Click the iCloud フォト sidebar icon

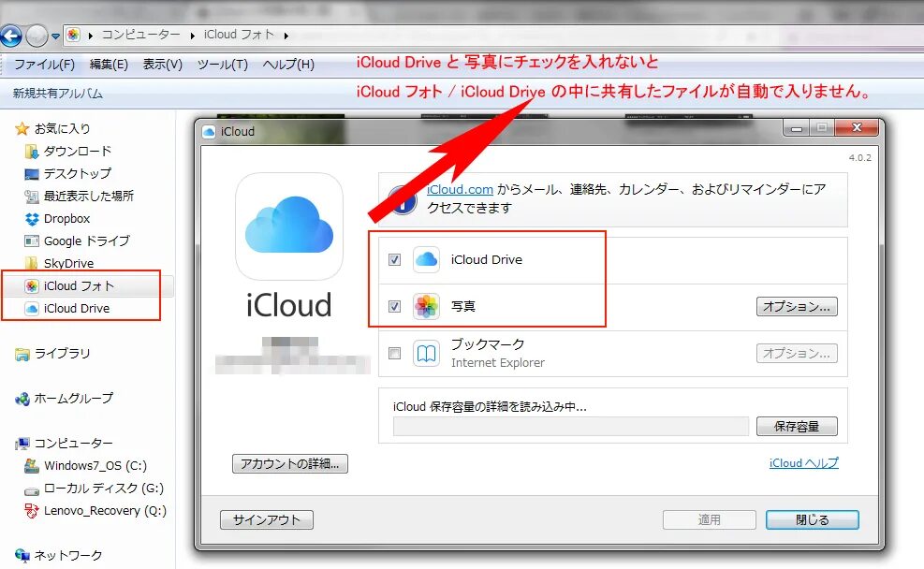tap(32, 286)
